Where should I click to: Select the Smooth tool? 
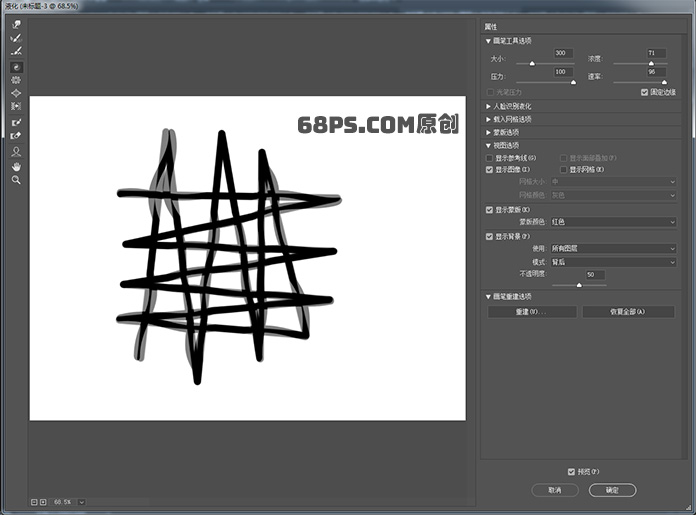click(x=16, y=52)
